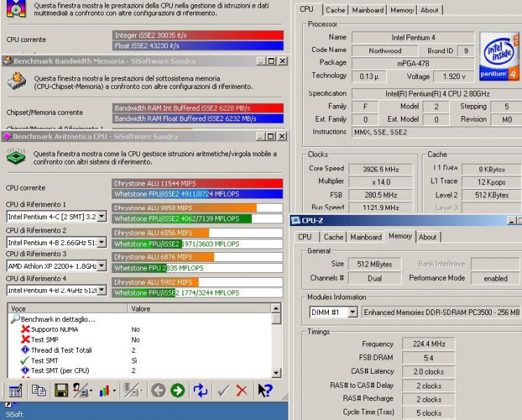Click the Voce column header
Screen dimensions: 522x420
pos(68,309)
